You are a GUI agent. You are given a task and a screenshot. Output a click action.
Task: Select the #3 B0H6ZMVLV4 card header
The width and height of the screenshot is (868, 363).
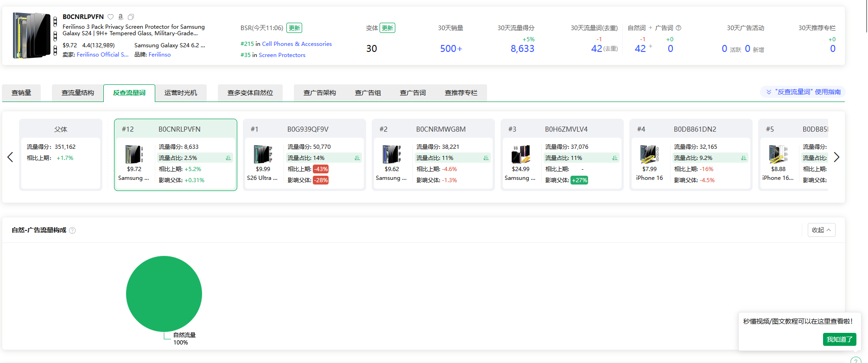(562, 129)
